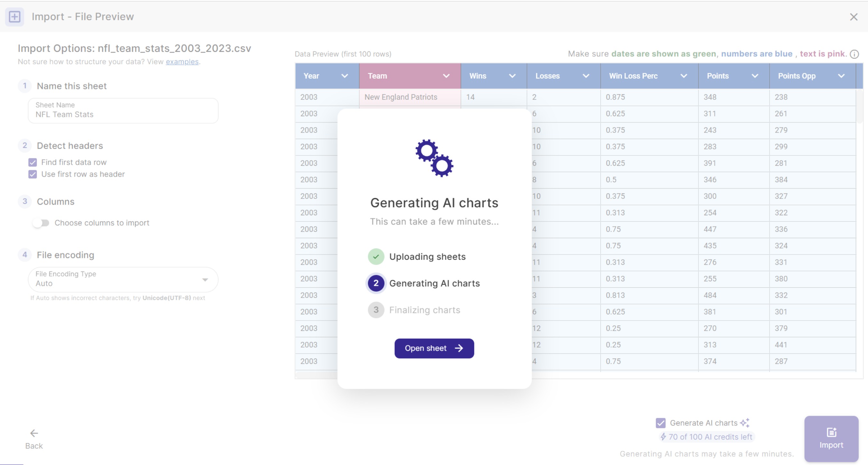Click the green check beside Uploading sheets
The height and width of the screenshot is (465, 868).
376,256
